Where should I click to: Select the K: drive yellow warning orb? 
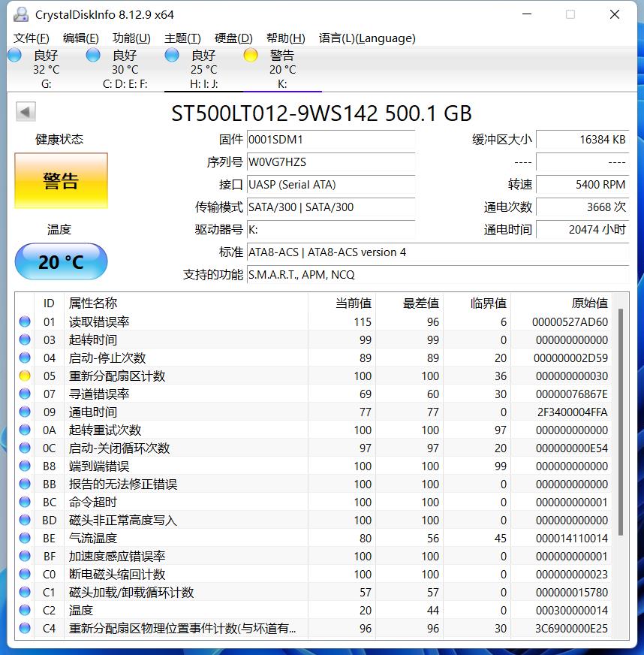coord(251,55)
